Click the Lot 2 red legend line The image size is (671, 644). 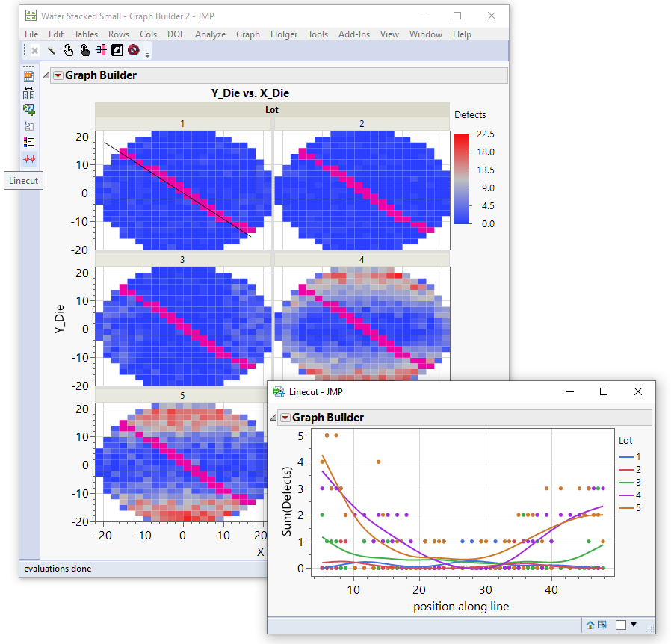click(x=625, y=470)
